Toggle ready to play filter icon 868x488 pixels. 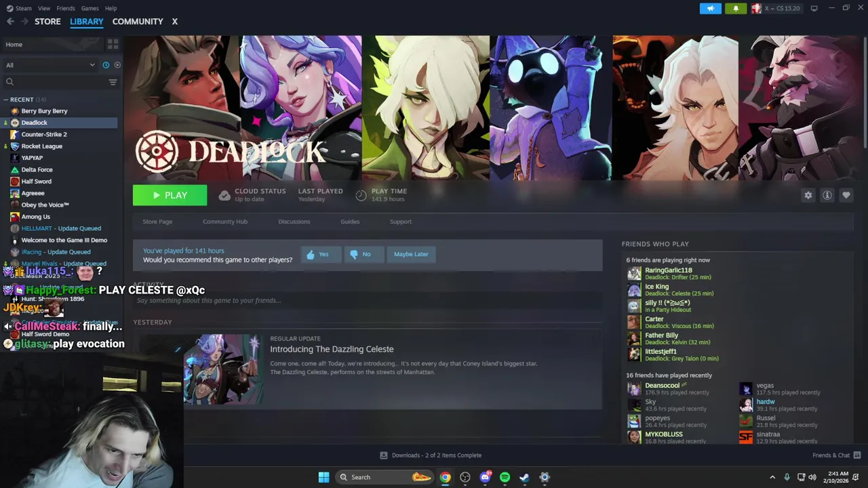click(117, 65)
